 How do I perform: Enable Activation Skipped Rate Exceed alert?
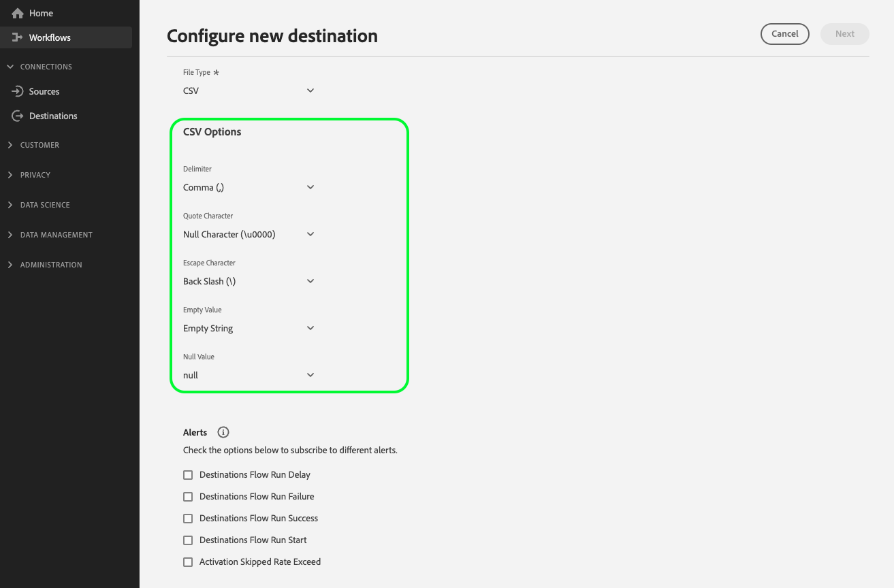[188, 562]
